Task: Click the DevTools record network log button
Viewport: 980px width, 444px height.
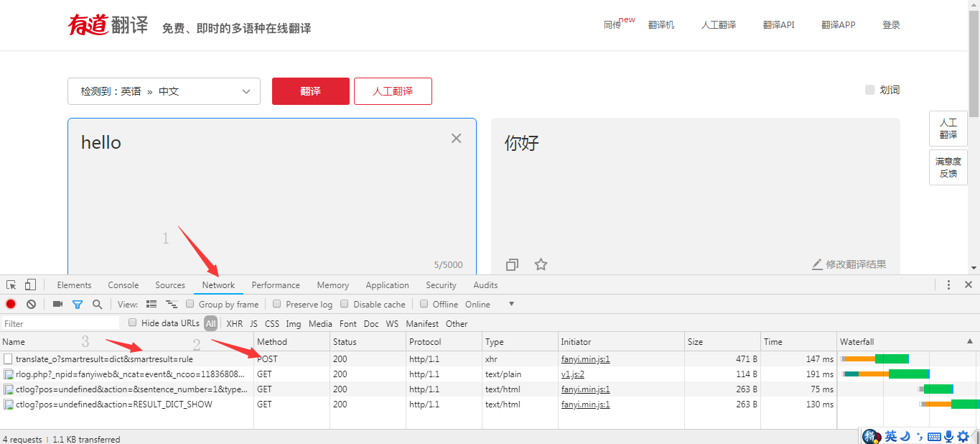Action: pyautogui.click(x=11, y=304)
